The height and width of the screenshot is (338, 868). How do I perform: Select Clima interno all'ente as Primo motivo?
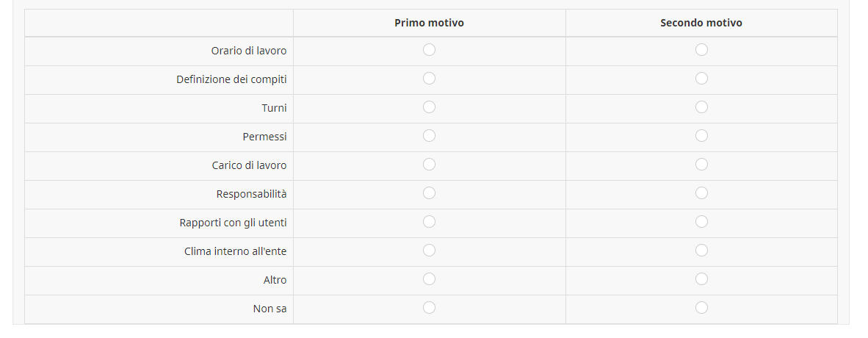coord(430,251)
